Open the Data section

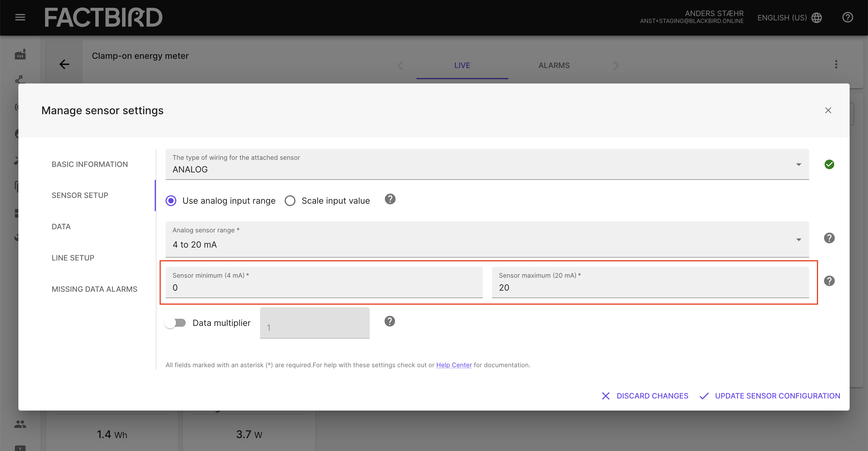pyautogui.click(x=61, y=227)
